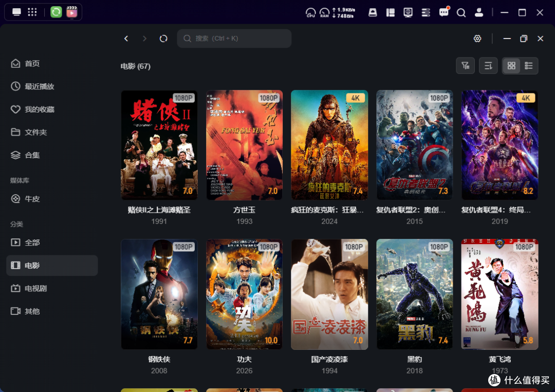The image size is (555, 392).
Task: Open 最近播放 recently played
Action: 52,86
